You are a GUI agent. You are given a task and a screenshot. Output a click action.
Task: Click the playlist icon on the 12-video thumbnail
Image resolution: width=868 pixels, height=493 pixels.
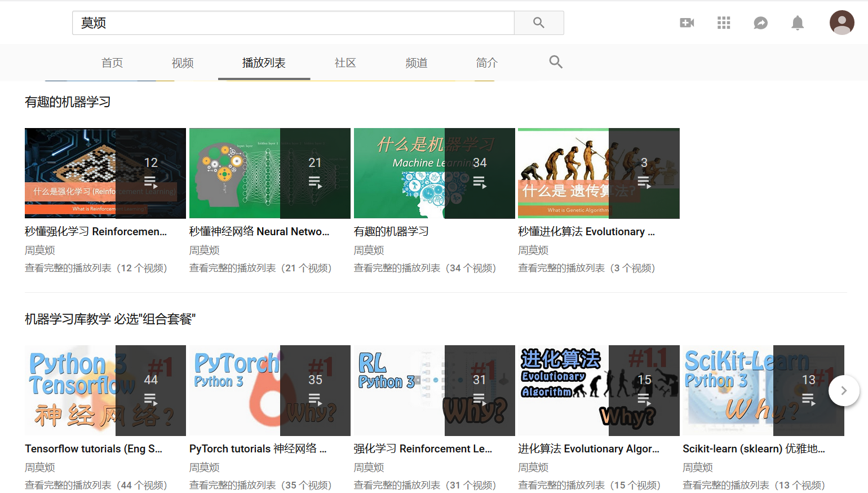tap(150, 182)
